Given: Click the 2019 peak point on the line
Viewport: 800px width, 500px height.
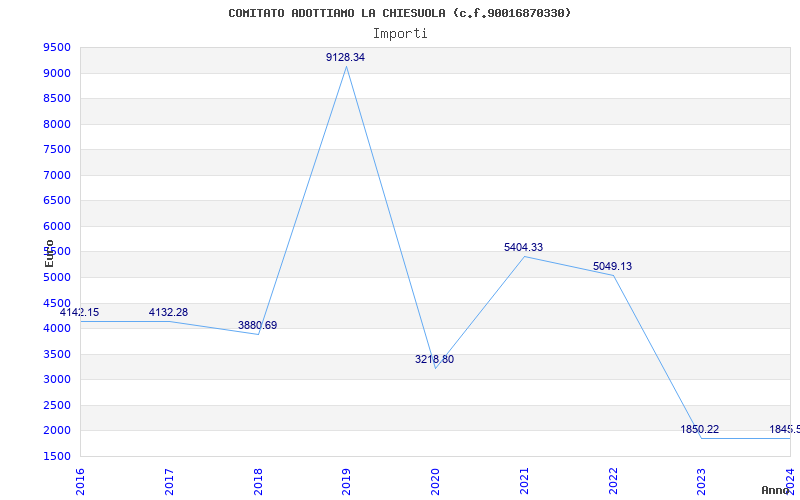Looking at the screenshot, I should [x=346, y=67].
